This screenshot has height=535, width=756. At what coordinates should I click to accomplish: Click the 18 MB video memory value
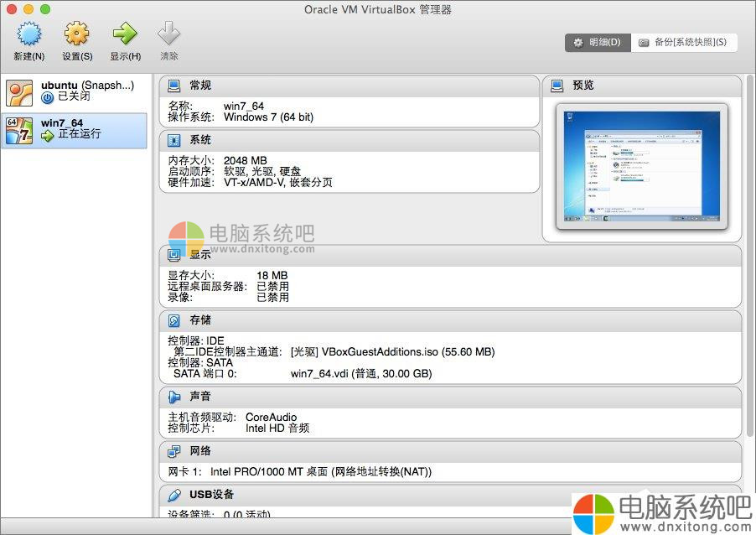click(272, 275)
